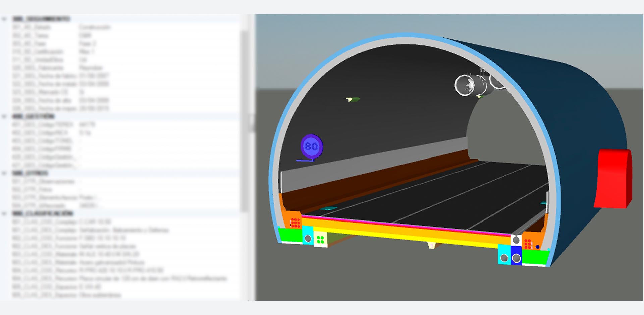Collapse the CLASIFICACIÓN property group
This screenshot has height=315, width=644.
point(4,214)
